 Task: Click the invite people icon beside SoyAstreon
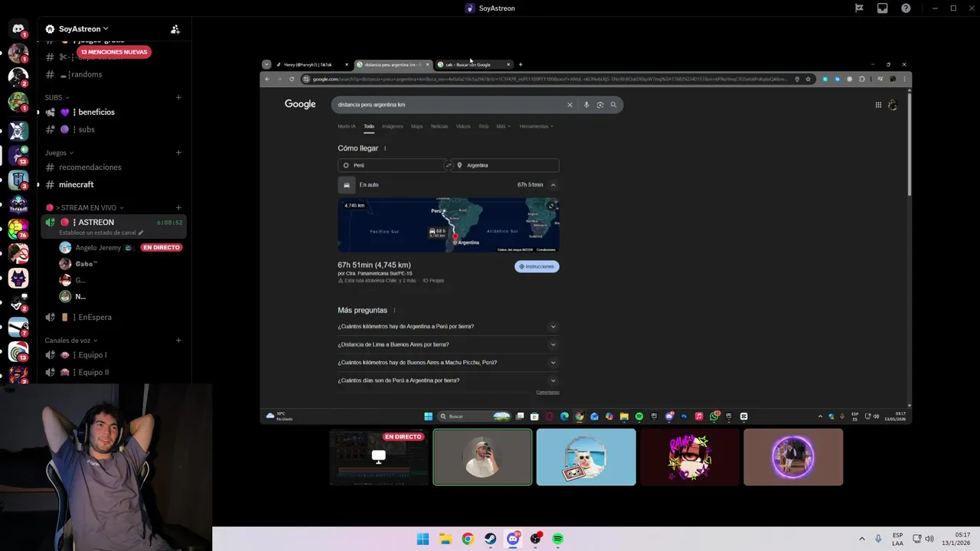click(x=175, y=29)
